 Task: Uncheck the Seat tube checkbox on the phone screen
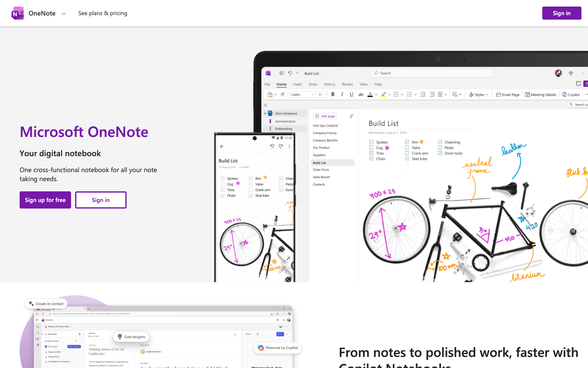click(x=251, y=195)
